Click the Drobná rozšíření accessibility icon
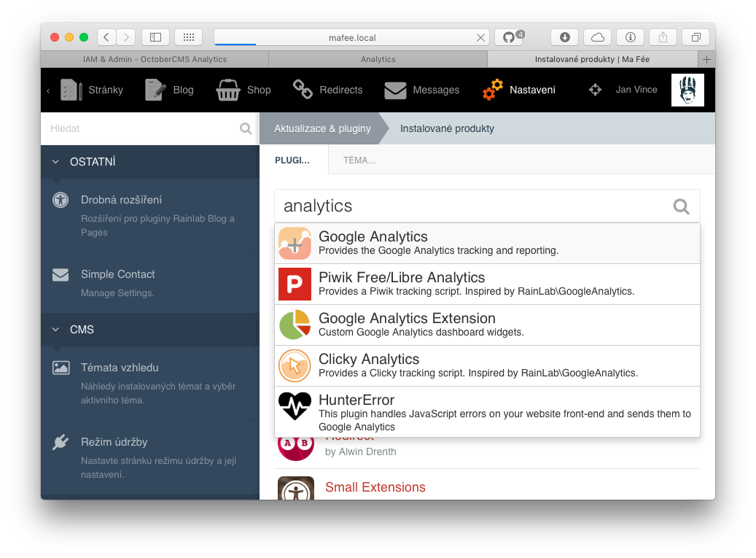Viewport: 756px width, 558px height. (61, 200)
